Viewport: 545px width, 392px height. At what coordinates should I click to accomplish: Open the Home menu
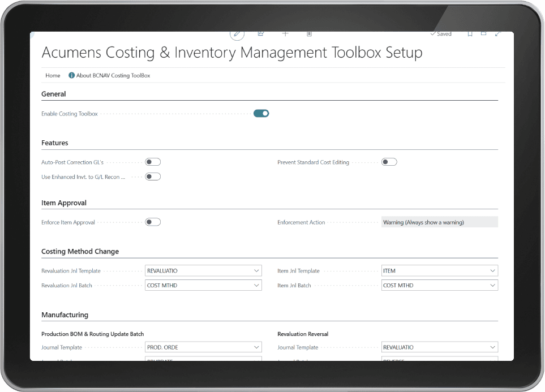(53, 75)
